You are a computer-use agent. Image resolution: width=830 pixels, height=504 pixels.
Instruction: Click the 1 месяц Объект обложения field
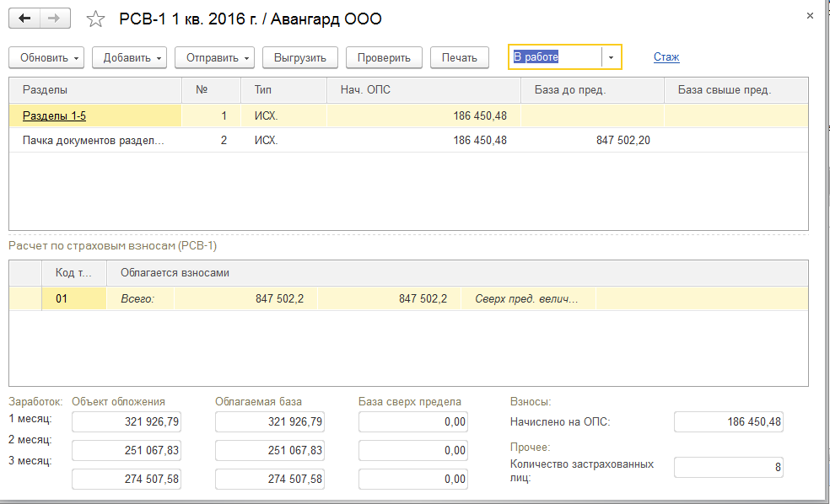point(127,421)
